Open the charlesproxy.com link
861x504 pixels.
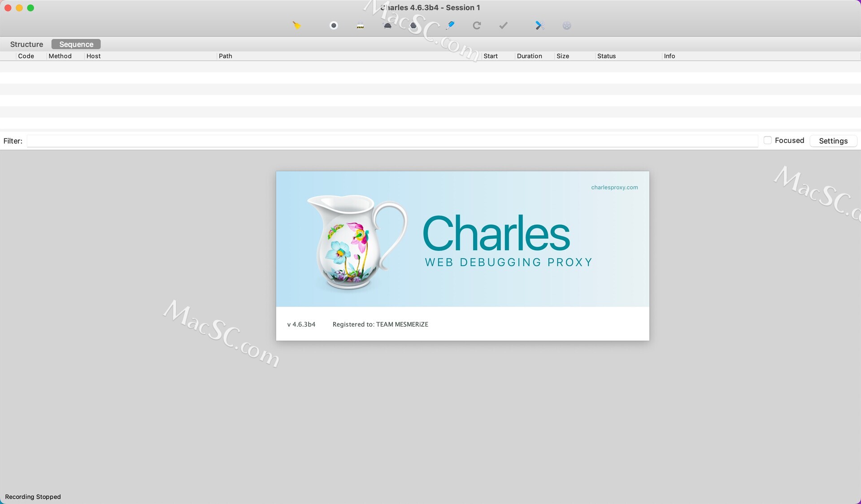pyautogui.click(x=614, y=187)
